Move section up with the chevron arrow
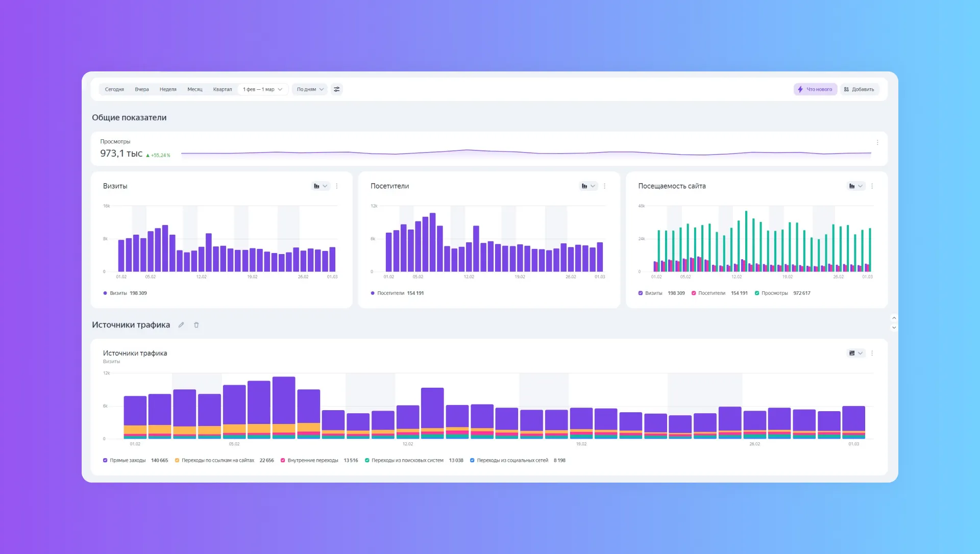 click(894, 318)
